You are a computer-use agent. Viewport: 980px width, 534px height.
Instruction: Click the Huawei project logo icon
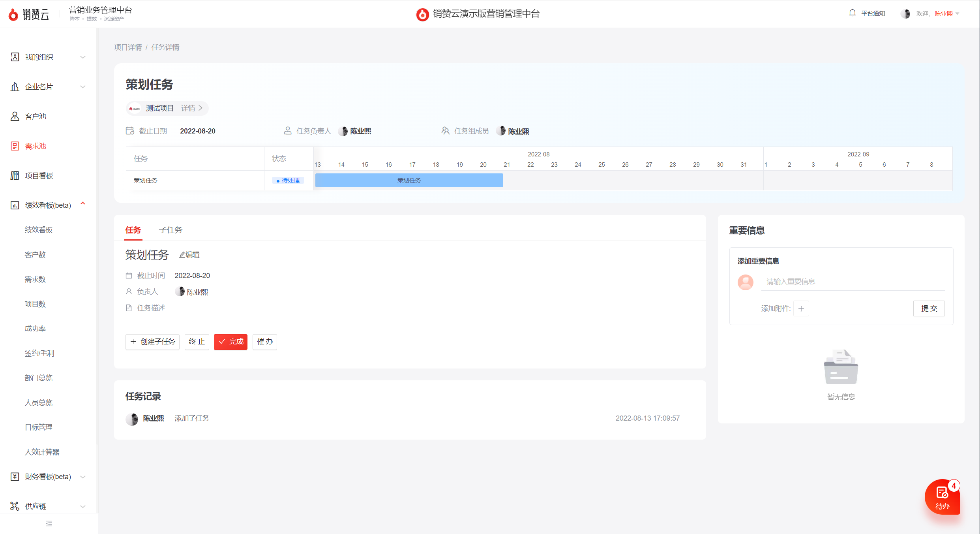[135, 108]
